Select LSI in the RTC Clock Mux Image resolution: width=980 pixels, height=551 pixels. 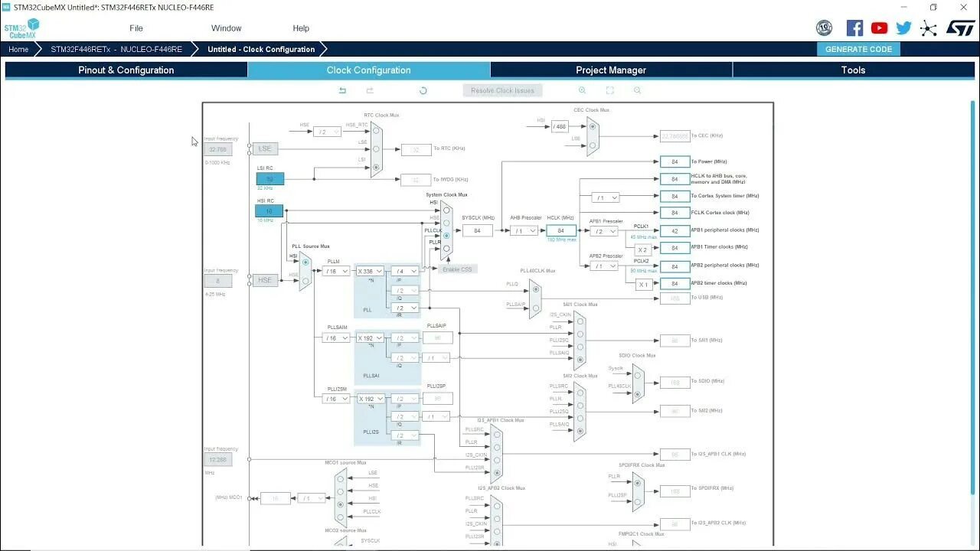coord(376,166)
